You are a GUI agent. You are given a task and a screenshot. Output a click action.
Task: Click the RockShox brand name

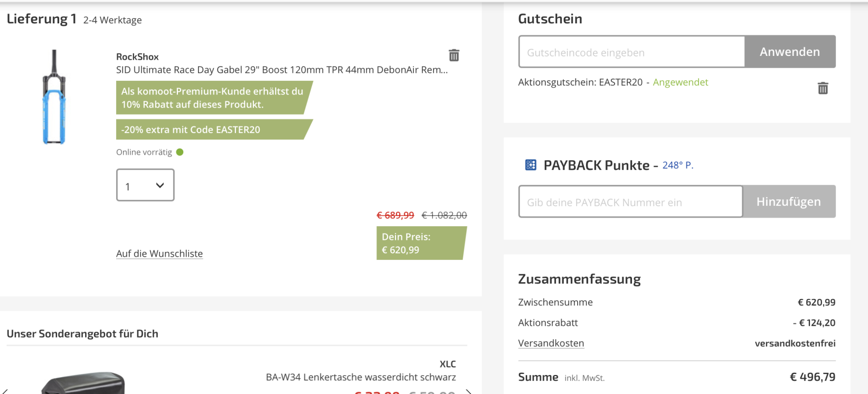pos(137,57)
